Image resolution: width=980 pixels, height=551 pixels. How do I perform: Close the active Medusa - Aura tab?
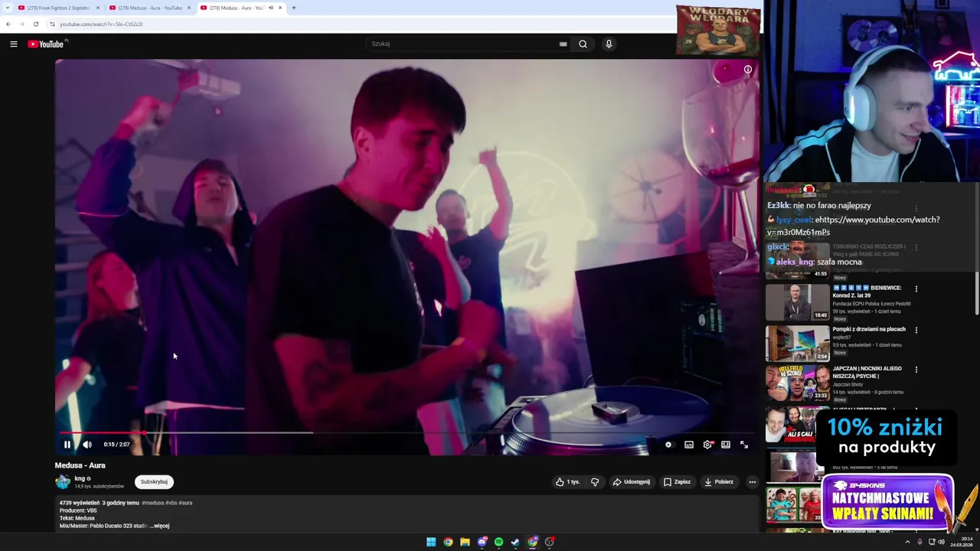pos(280,8)
